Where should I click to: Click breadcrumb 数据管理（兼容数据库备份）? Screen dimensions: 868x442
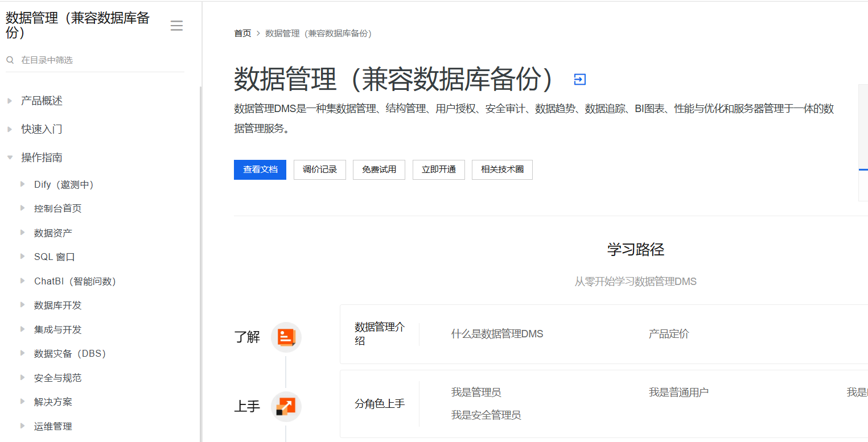click(320, 34)
